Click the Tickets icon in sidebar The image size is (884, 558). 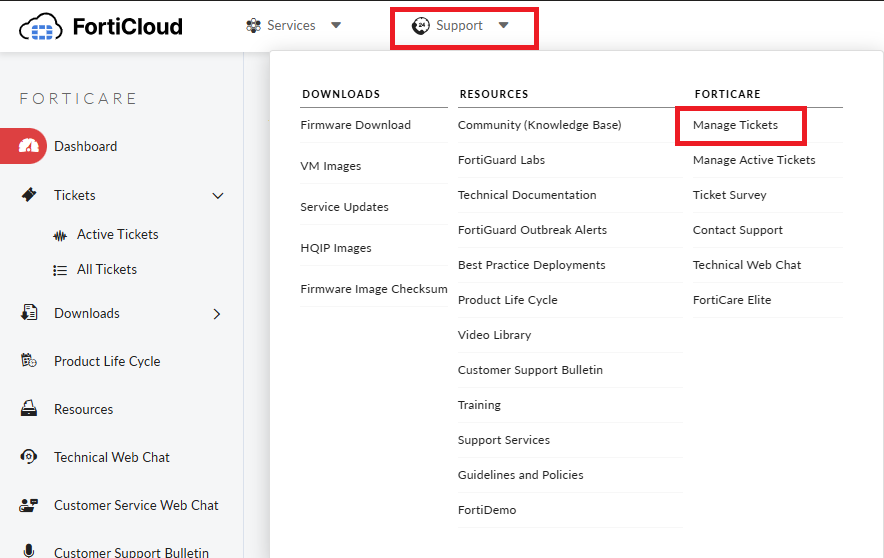coord(29,195)
